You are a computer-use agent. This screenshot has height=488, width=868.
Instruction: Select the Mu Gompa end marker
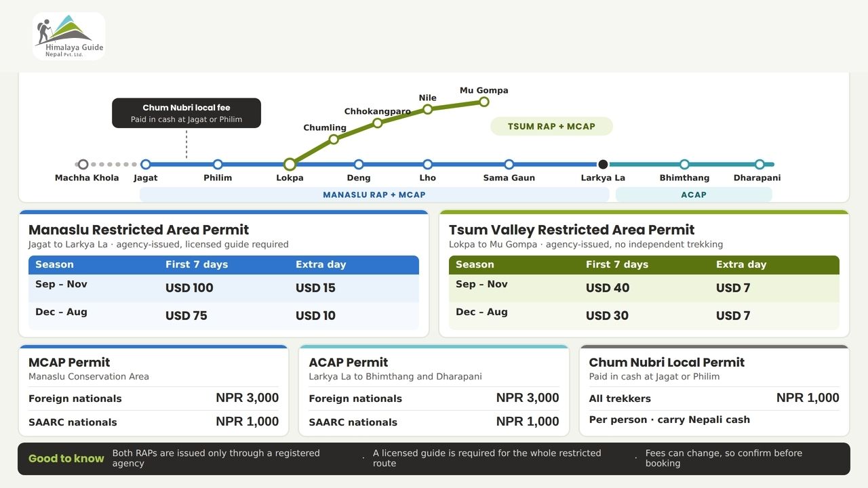[x=484, y=102]
